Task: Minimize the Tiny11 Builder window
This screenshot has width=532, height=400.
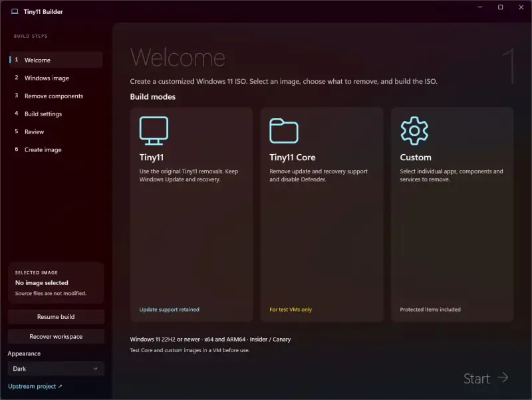Action: pos(479,7)
